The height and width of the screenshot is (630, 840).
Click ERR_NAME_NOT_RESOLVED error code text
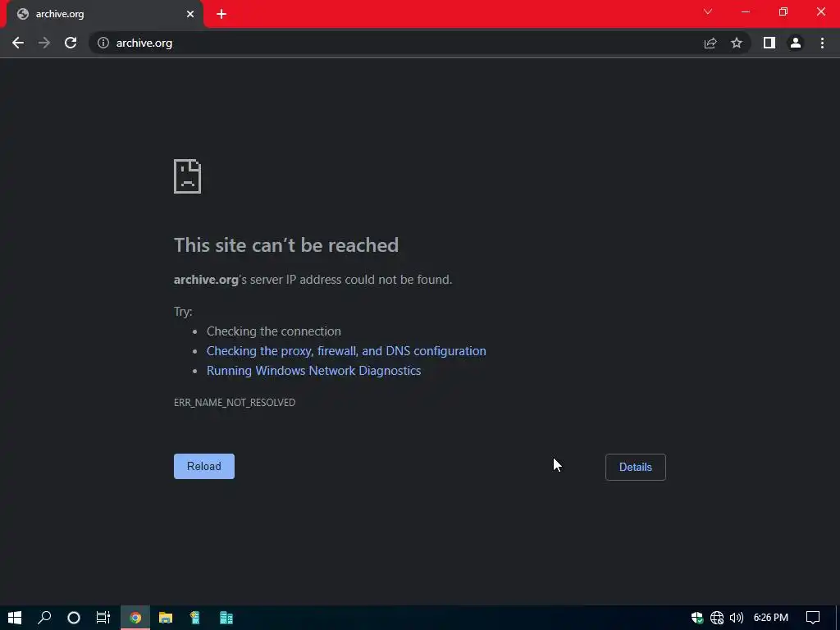coord(235,402)
